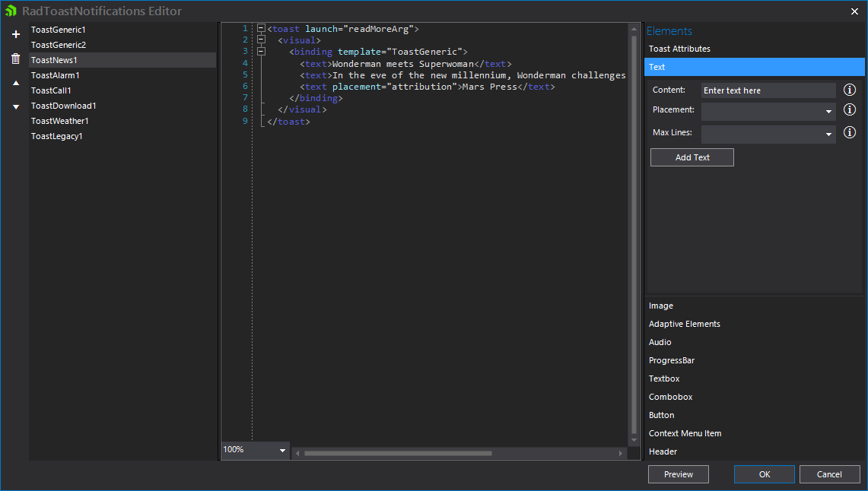This screenshot has height=491, width=868.
Task: Click the Add Text button
Action: coord(692,157)
